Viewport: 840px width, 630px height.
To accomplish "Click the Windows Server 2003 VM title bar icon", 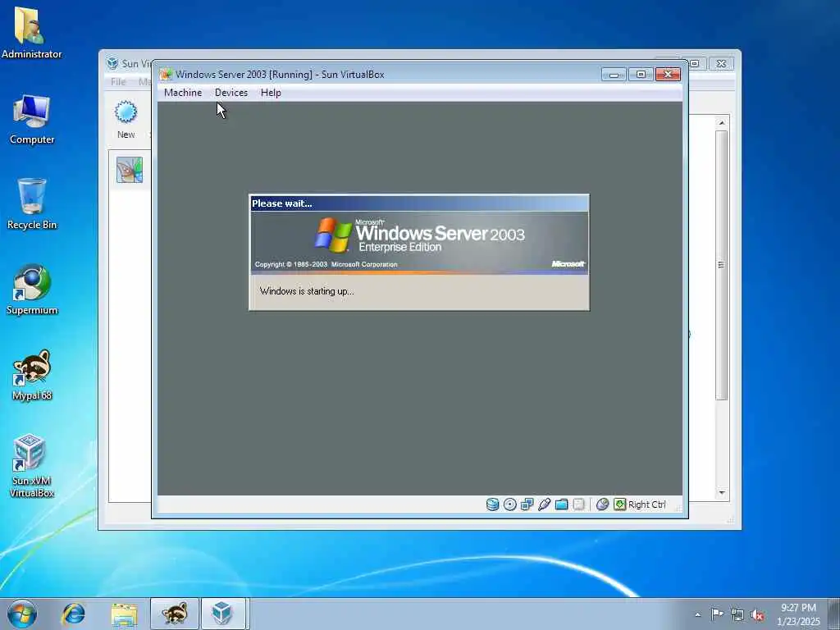I will (166, 75).
